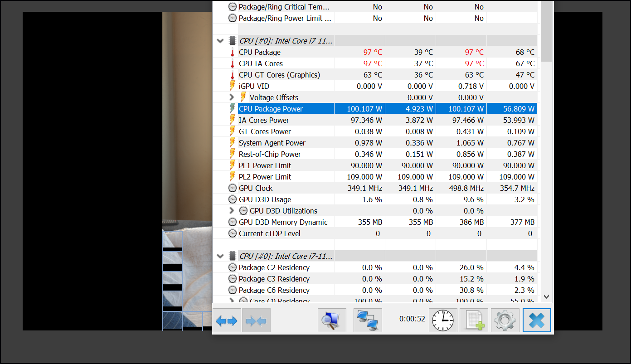Click the grayed-out collapse arrows button
Image resolution: width=631 pixels, height=364 pixels.
[256, 321]
